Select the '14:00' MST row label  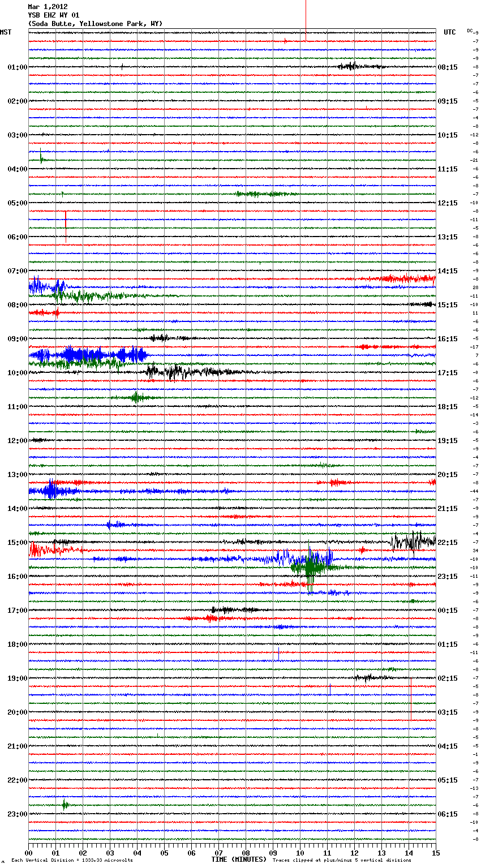(18, 509)
